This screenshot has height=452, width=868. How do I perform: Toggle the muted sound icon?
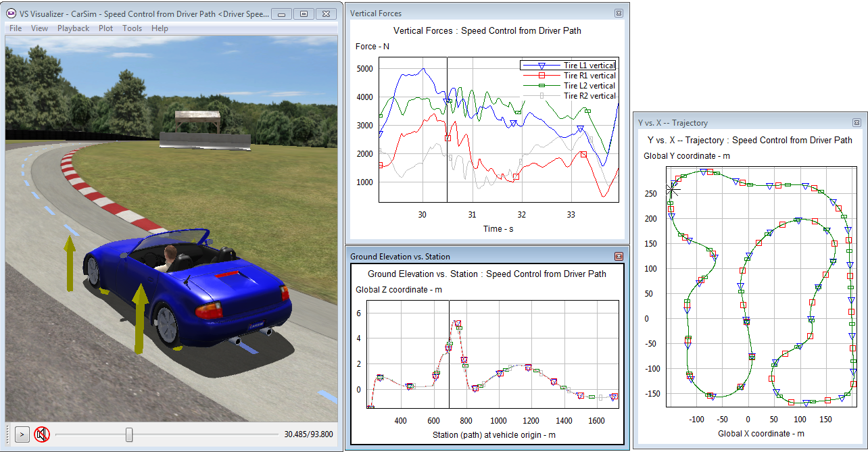[x=42, y=434]
